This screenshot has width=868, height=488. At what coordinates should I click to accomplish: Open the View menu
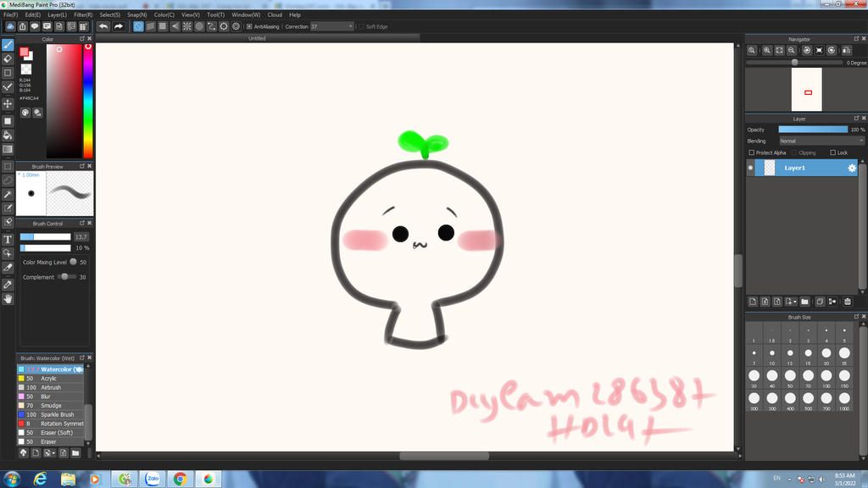click(x=191, y=15)
